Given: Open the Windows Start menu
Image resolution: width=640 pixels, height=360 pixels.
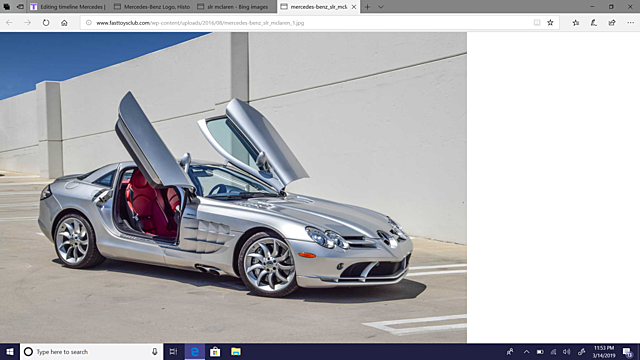Looking at the screenshot, I should click(10, 351).
